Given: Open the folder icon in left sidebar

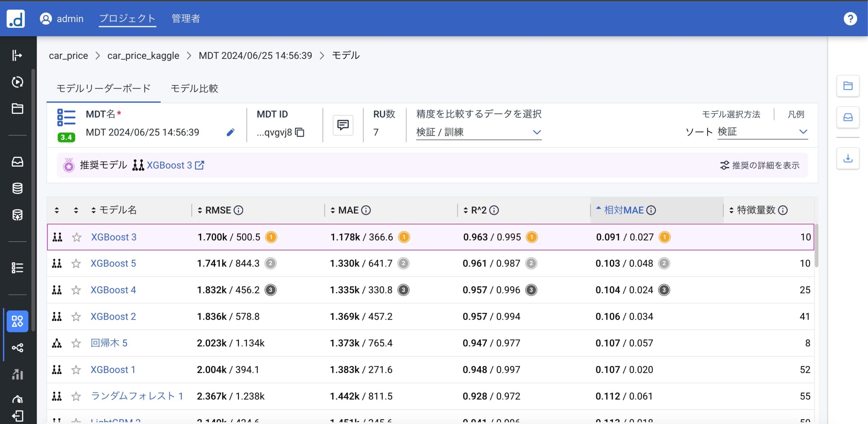Looking at the screenshot, I should (17, 109).
